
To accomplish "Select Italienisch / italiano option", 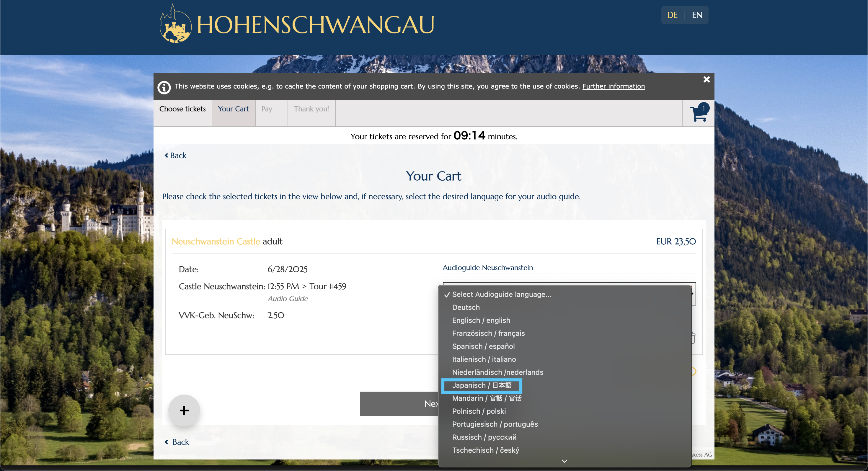I will click(x=565, y=359).
